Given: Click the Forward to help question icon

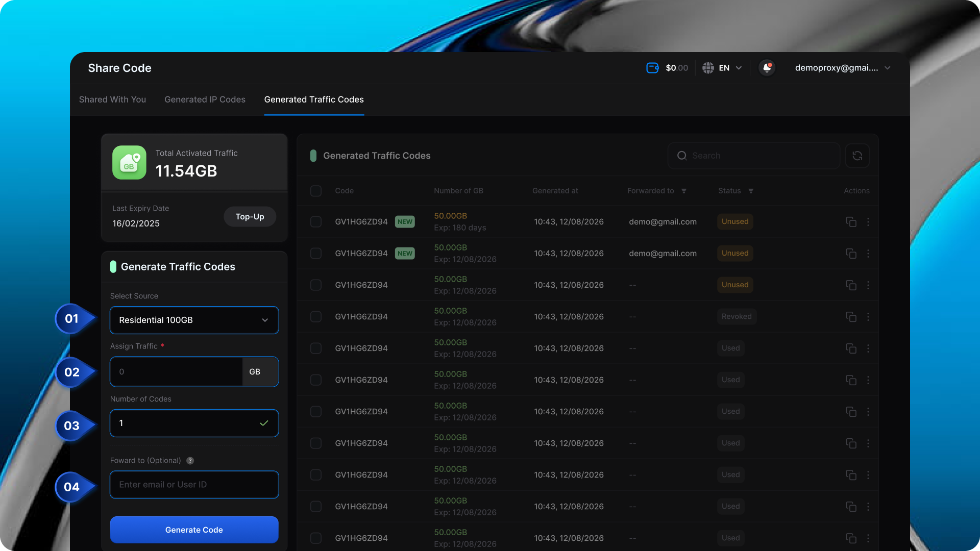Looking at the screenshot, I should coord(190,461).
